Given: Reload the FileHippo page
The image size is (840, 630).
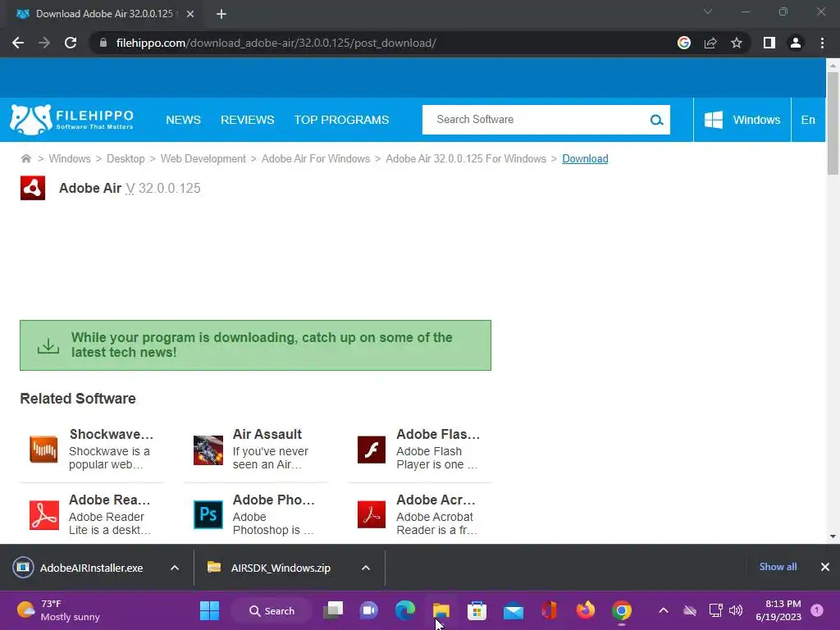Looking at the screenshot, I should tap(71, 43).
